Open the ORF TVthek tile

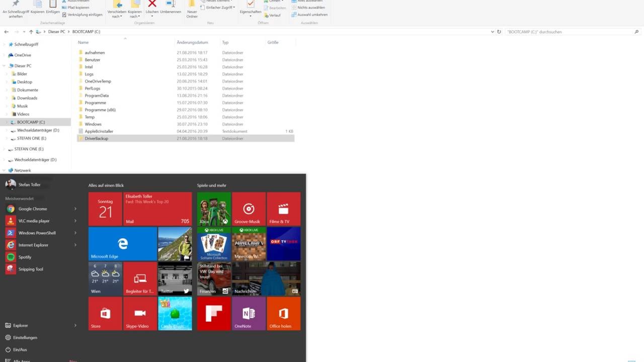pos(284,244)
